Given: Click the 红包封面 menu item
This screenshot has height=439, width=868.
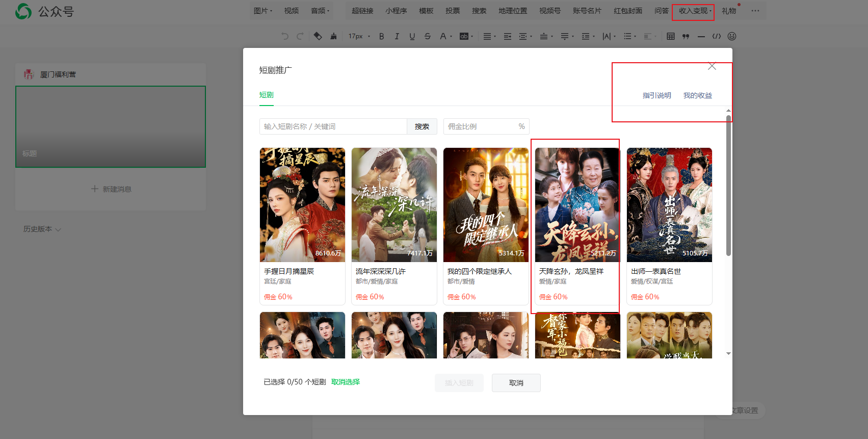Looking at the screenshot, I should coord(628,11).
